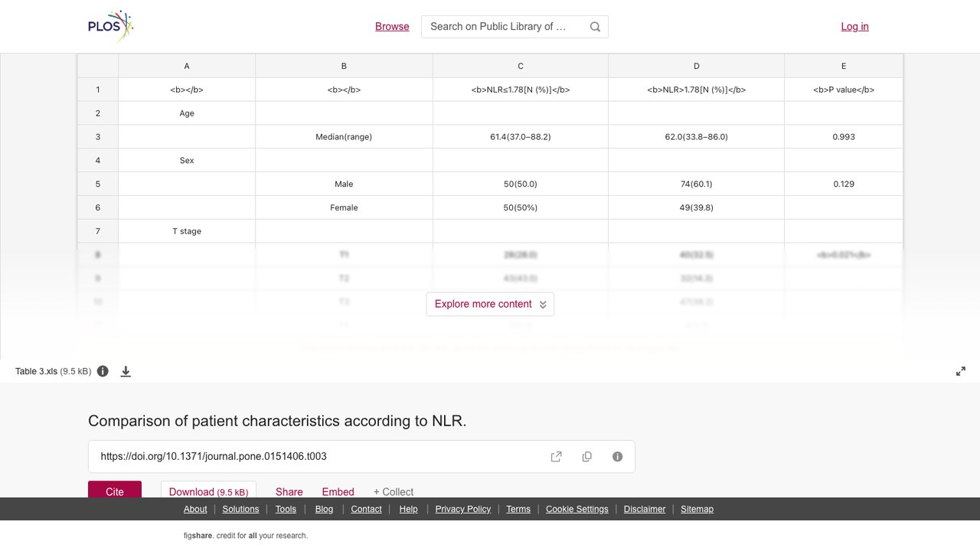Click Download (9.5 kB) button
Screen dimensions: 980x551
point(208,490)
